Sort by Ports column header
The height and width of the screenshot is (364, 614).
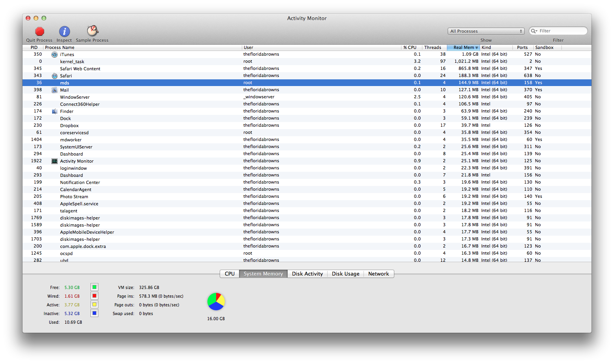[524, 47]
